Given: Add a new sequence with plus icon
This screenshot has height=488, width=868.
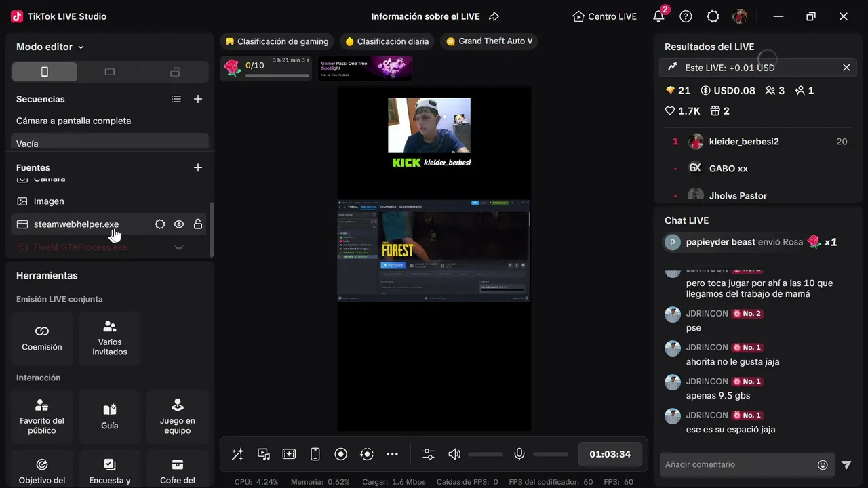Looking at the screenshot, I should 198,99.
